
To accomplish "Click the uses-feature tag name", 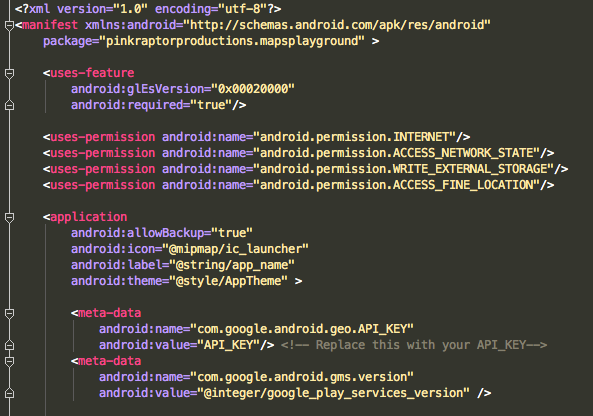I will pyautogui.click(x=92, y=73).
